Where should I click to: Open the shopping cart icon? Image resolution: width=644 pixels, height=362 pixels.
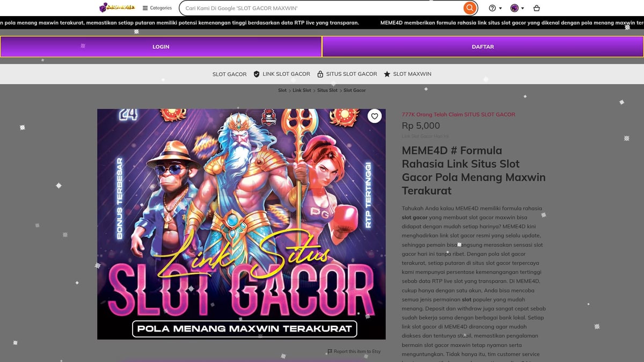point(537,8)
